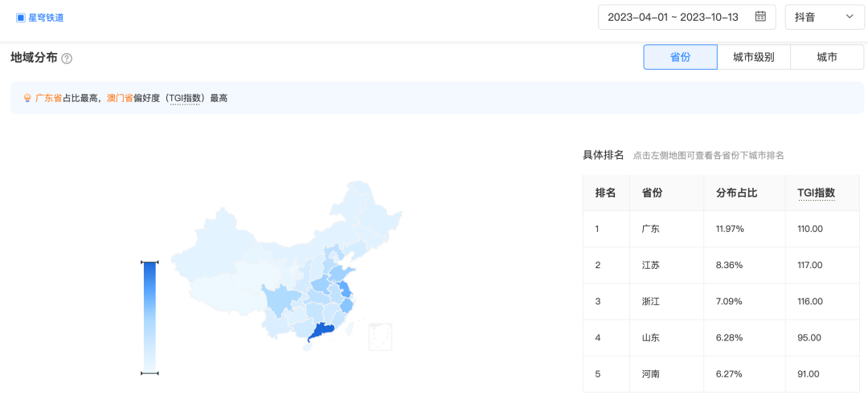
Task: Click the 排名 column header
Action: pyautogui.click(x=605, y=193)
